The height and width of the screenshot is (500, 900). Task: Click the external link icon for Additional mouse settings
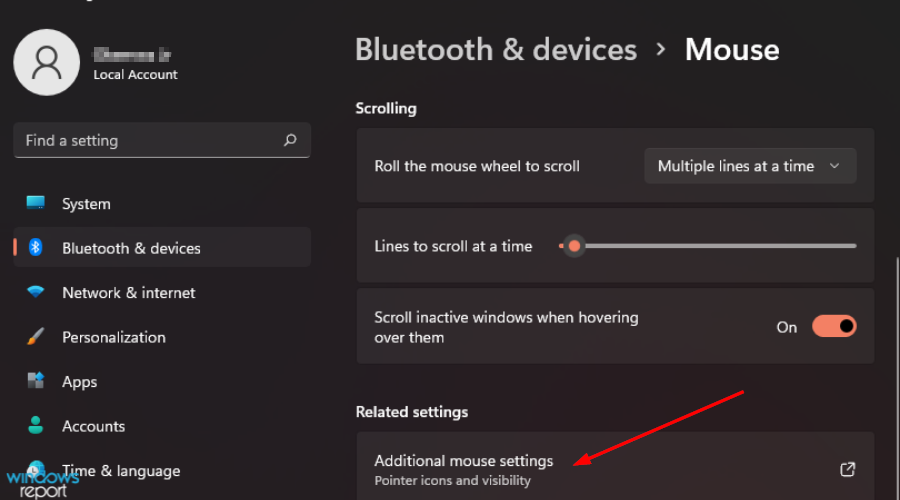click(847, 469)
